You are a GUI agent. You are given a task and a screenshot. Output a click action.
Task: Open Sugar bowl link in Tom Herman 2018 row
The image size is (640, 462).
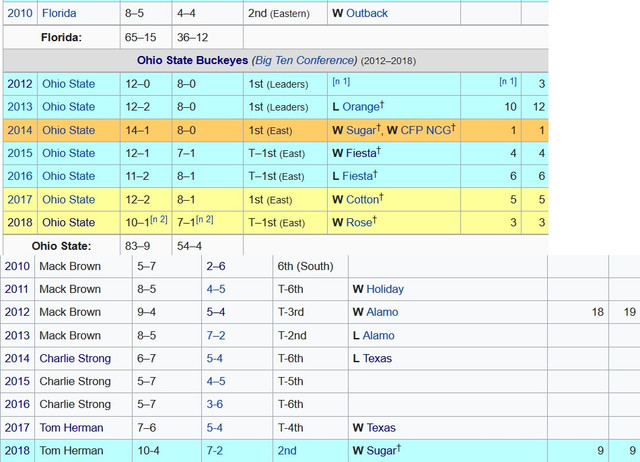tap(381, 450)
